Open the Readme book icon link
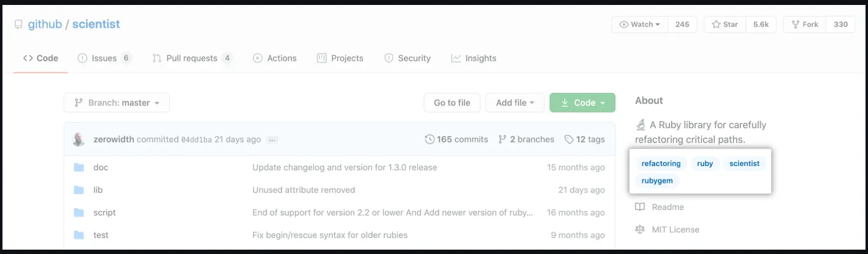The height and width of the screenshot is (254, 868). pyautogui.click(x=640, y=207)
